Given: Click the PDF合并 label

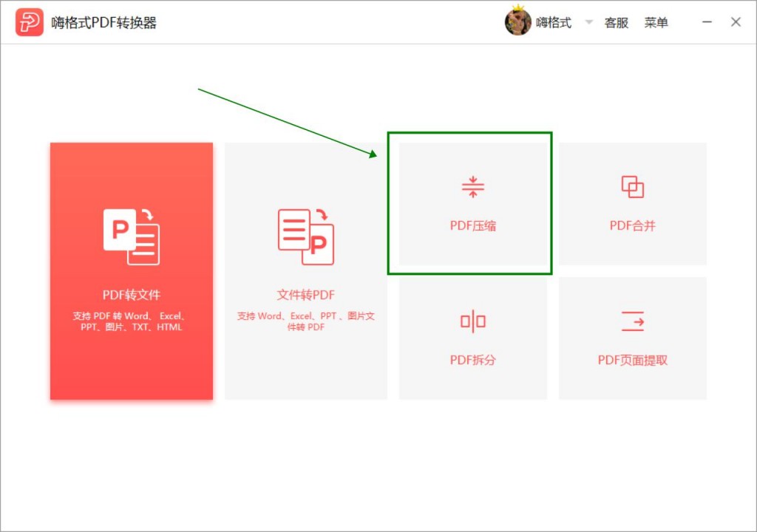Looking at the screenshot, I should tap(633, 225).
